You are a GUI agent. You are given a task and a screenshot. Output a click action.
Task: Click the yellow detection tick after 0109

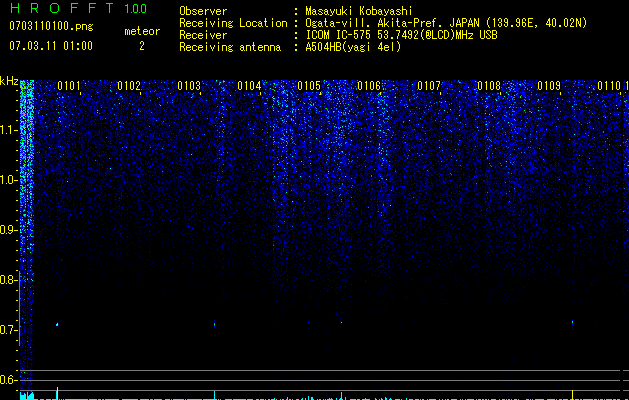click(572, 394)
